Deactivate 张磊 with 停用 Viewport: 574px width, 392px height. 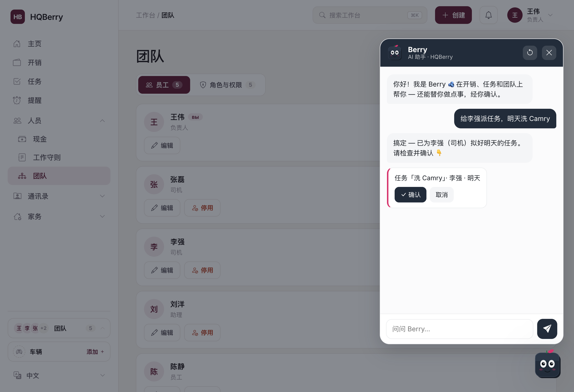pyautogui.click(x=202, y=208)
